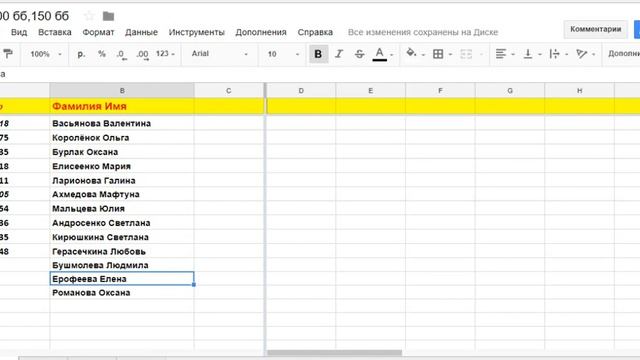Star the spreadsheet document
This screenshot has height=360, width=640.
pos(89,16)
